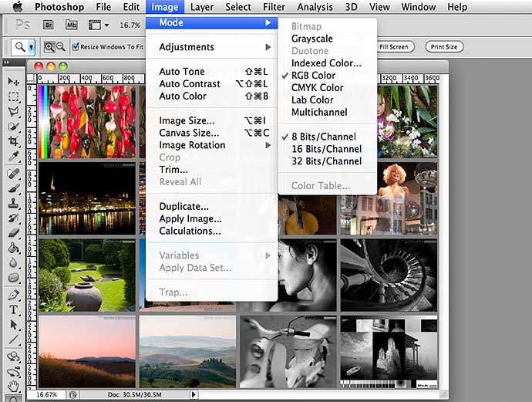Open the zoom tool preset dropdown
This screenshot has height=402, width=532.
[25, 47]
